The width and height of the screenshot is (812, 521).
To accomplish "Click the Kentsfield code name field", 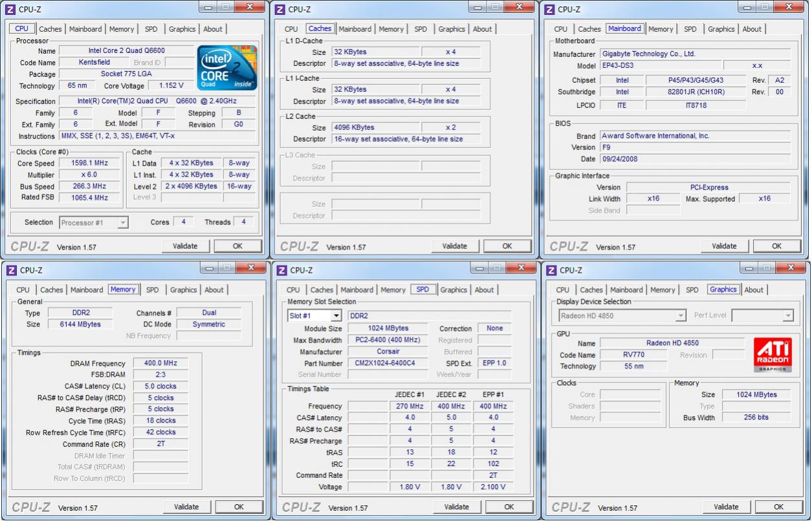I will pyautogui.click(x=94, y=62).
